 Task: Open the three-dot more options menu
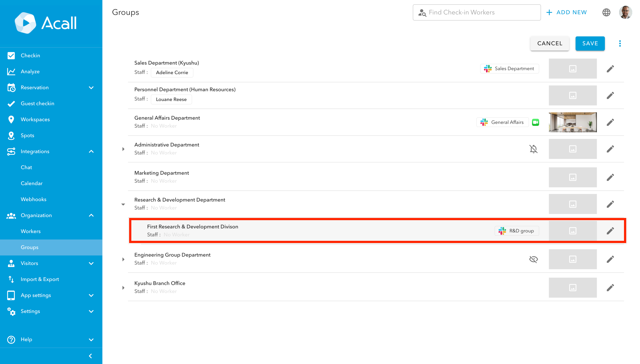[x=620, y=44]
